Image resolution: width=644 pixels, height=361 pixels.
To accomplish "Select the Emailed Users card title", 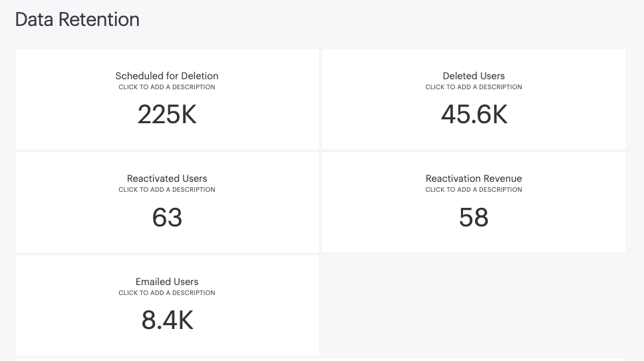I will pos(167,282).
